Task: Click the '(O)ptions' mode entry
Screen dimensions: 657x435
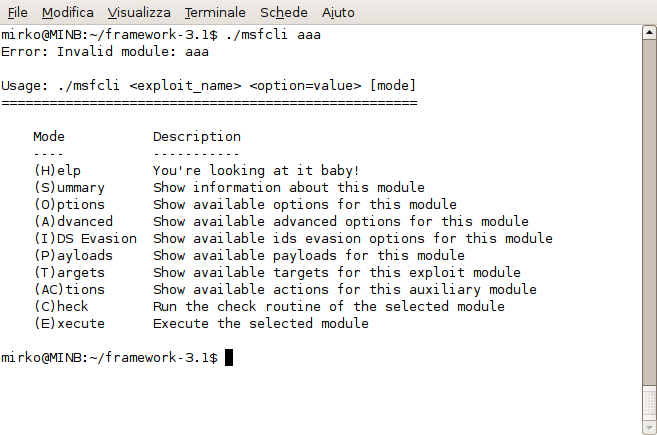Action: click(x=69, y=205)
